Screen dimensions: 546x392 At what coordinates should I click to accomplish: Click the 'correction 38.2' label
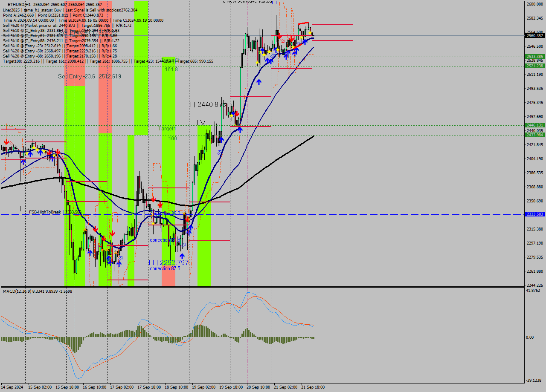(x=166, y=213)
